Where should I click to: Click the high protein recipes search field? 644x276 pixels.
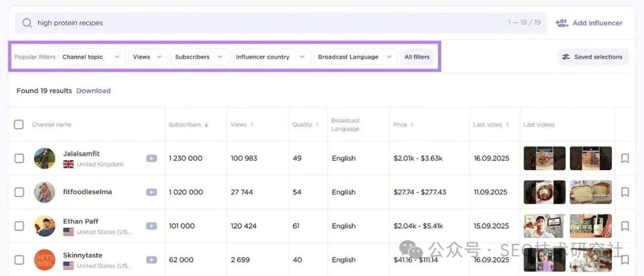(268, 23)
